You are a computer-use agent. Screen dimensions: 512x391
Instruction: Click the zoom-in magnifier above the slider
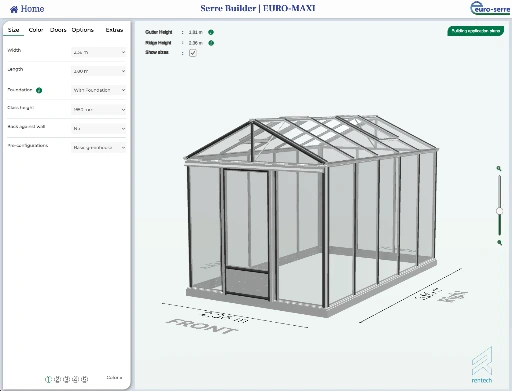(x=499, y=169)
